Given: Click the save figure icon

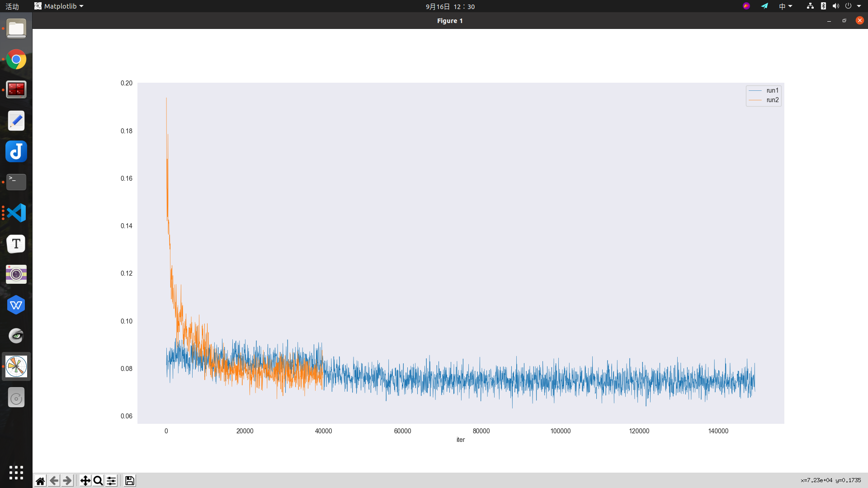Looking at the screenshot, I should tap(129, 480).
